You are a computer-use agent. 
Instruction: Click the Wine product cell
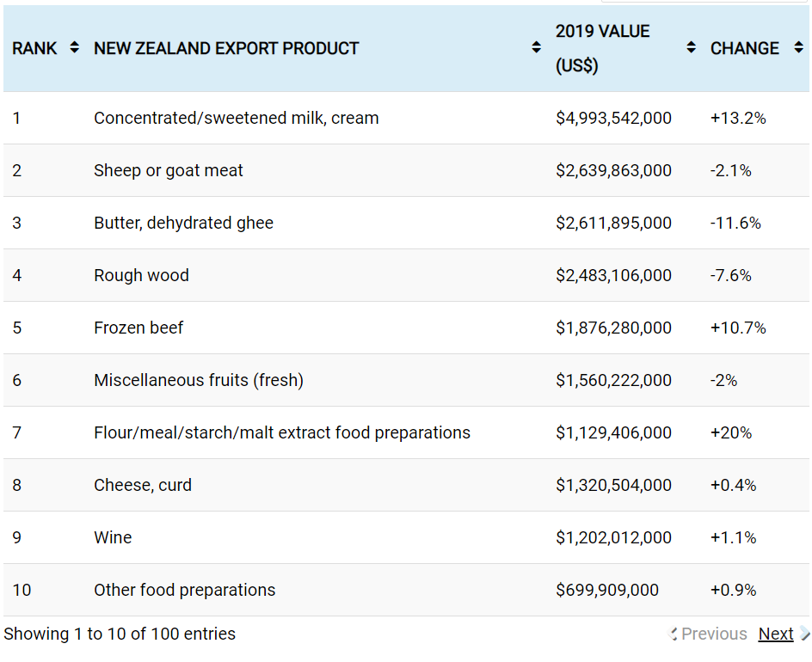coord(113,537)
